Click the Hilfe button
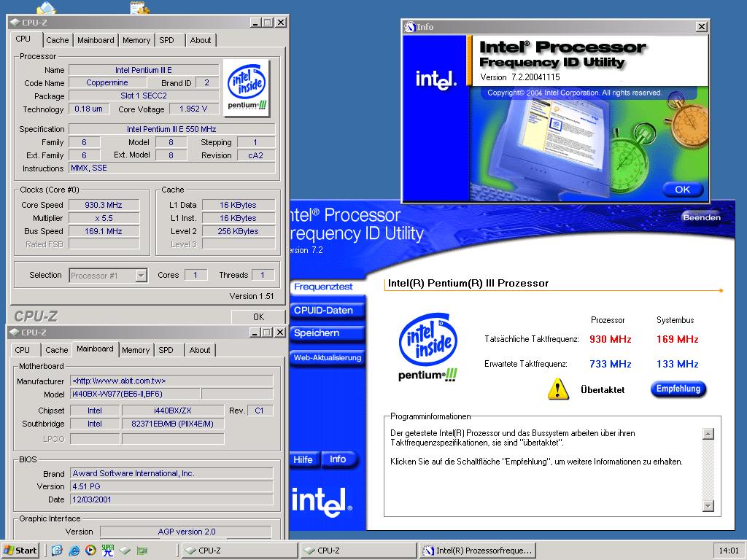This screenshot has width=747, height=560. pos(303,459)
